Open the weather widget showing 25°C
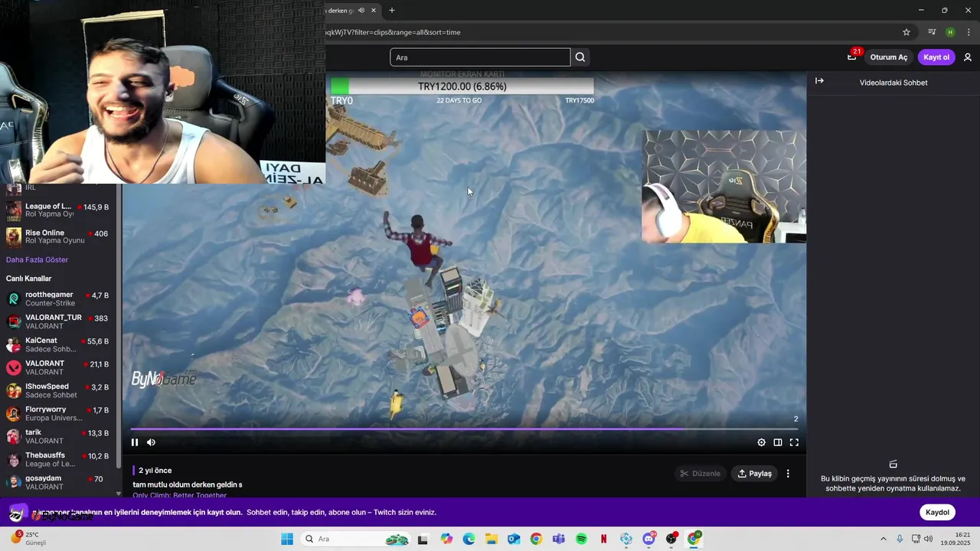 coord(29,539)
